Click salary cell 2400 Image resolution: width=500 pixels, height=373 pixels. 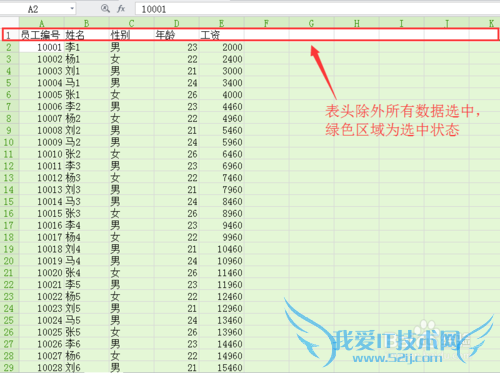[x=221, y=59]
